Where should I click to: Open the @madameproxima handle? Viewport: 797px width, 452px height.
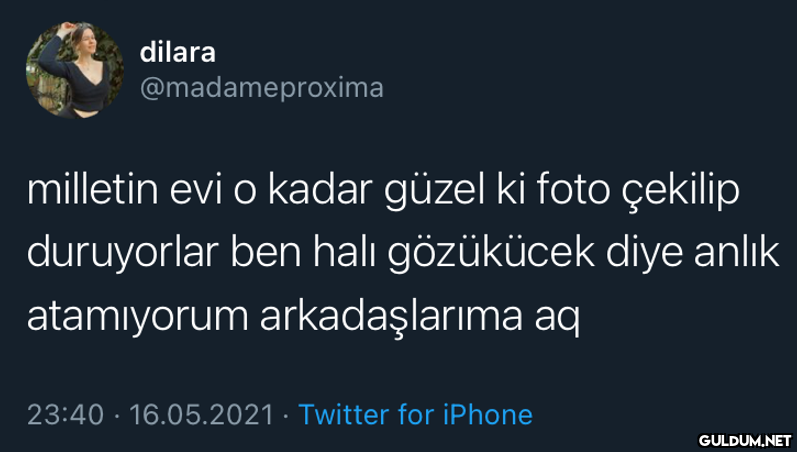(261, 88)
